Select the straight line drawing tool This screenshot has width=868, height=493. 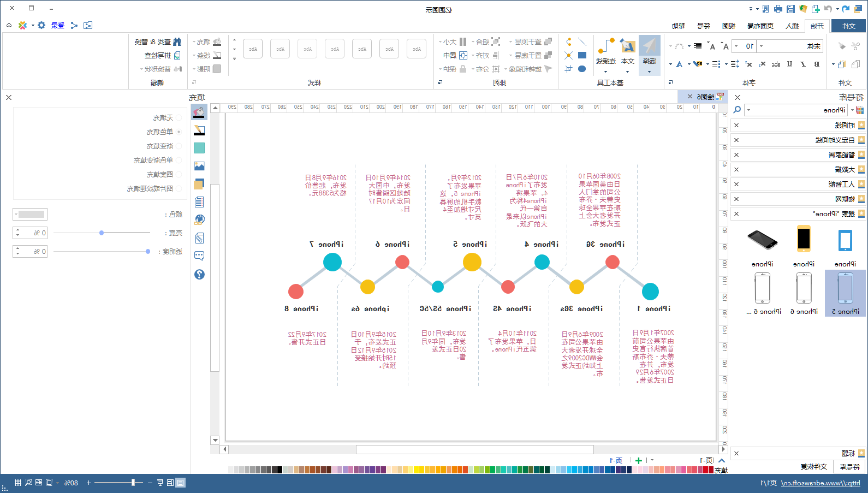coord(582,42)
